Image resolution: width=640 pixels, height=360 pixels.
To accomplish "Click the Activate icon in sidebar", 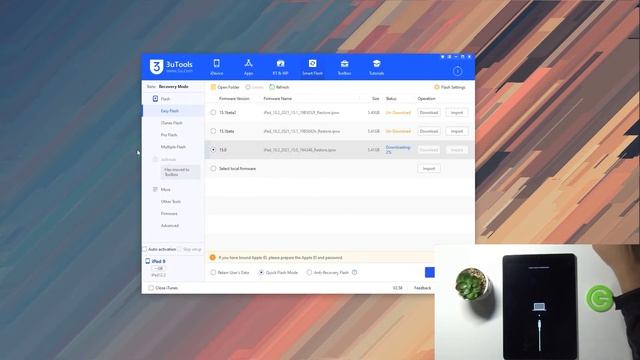I will (155, 159).
